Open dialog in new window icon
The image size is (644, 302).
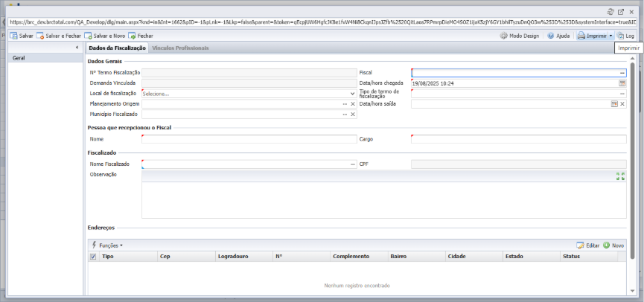(621, 12)
